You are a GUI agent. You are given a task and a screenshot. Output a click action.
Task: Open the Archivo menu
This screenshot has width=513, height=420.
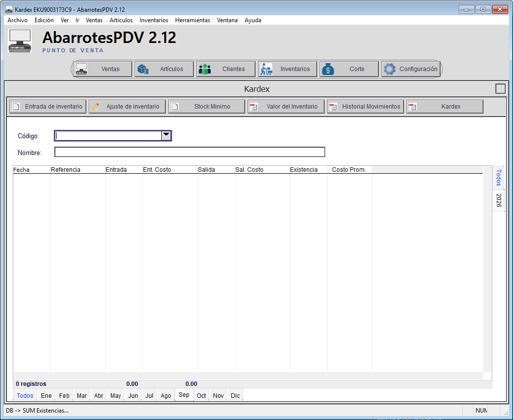18,20
